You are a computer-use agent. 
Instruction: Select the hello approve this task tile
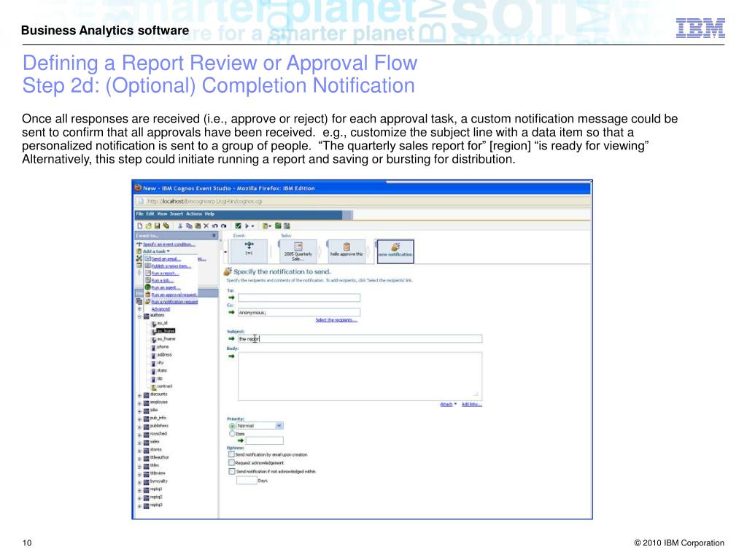pyautogui.click(x=347, y=251)
